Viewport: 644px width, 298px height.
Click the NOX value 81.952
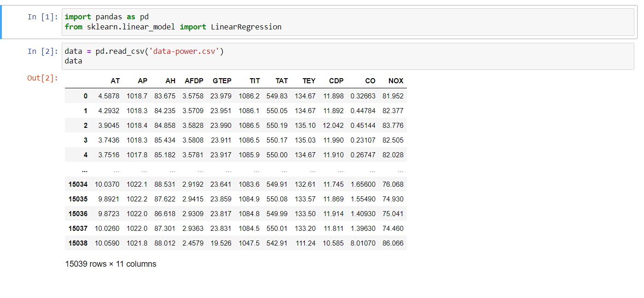[393, 96]
